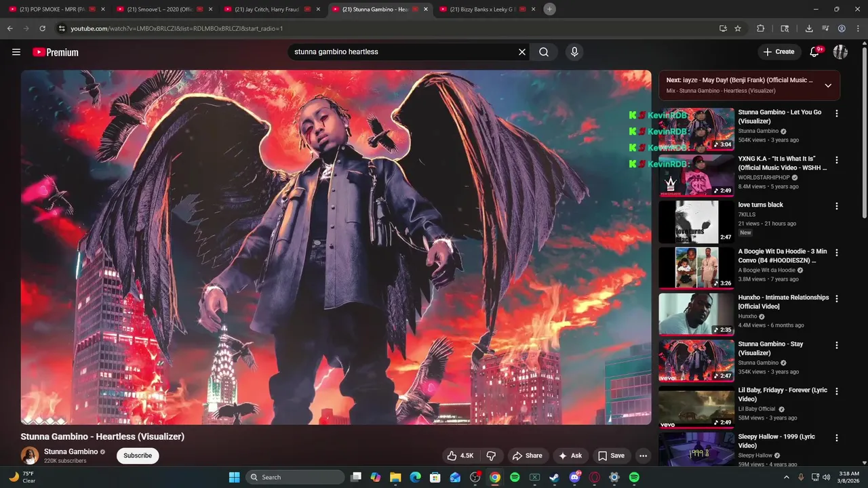This screenshot has height=488, width=868.
Task: Start voice search with microphone
Action: (x=574, y=52)
